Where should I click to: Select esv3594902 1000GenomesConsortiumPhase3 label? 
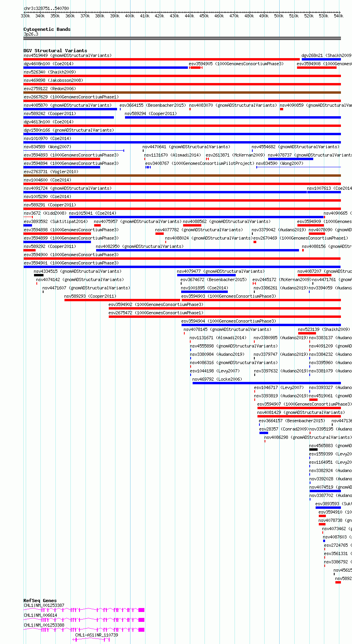click(156, 305)
